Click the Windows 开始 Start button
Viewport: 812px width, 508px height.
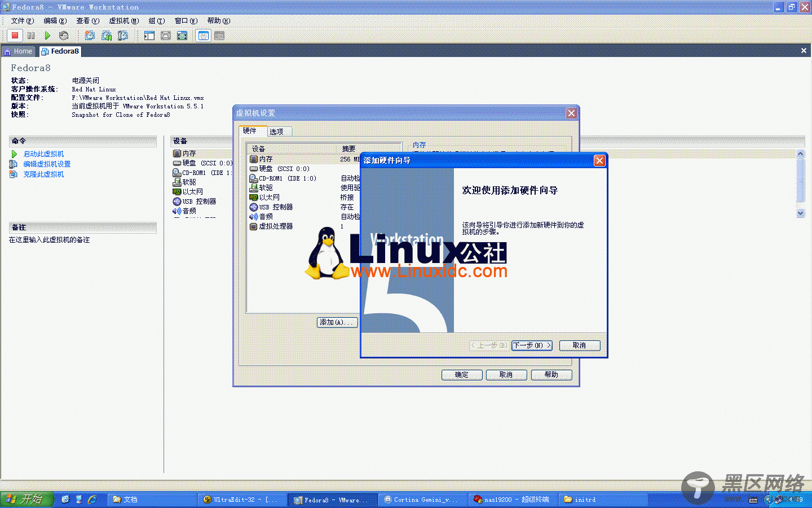[27, 499]
